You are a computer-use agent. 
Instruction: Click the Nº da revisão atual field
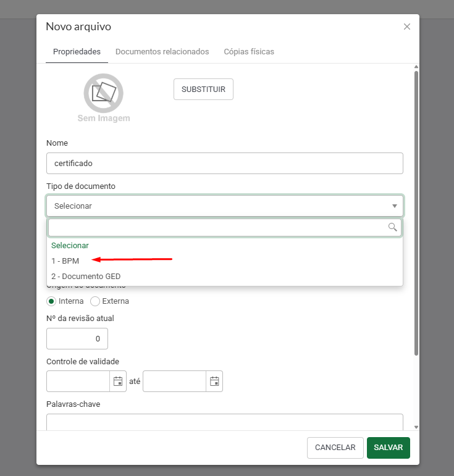point(77,338)
